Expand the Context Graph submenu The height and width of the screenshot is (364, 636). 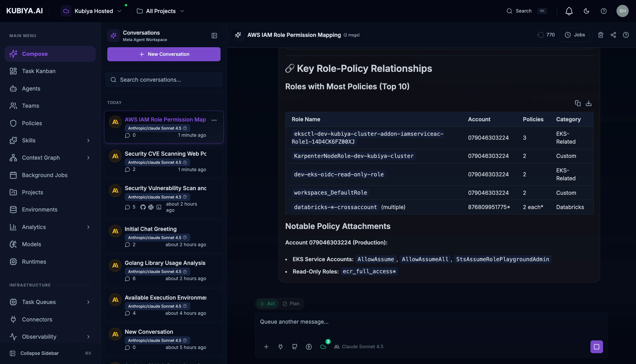88,158
